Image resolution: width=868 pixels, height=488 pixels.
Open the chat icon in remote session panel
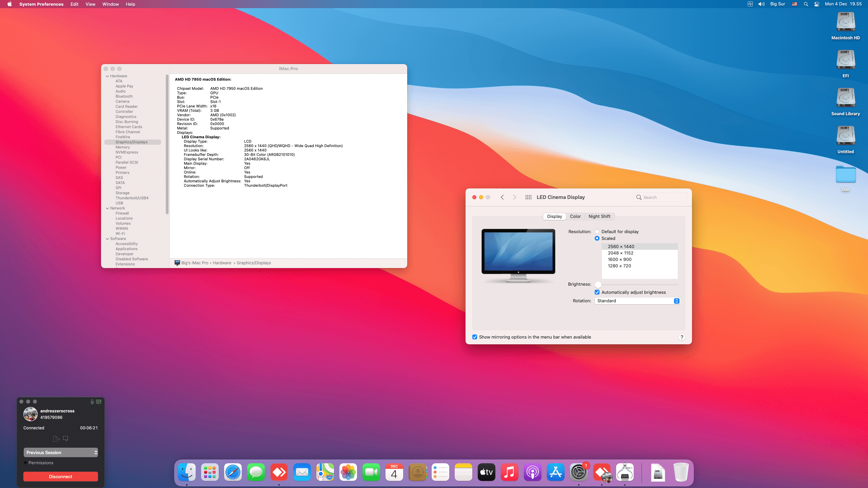tap(66, 439)
